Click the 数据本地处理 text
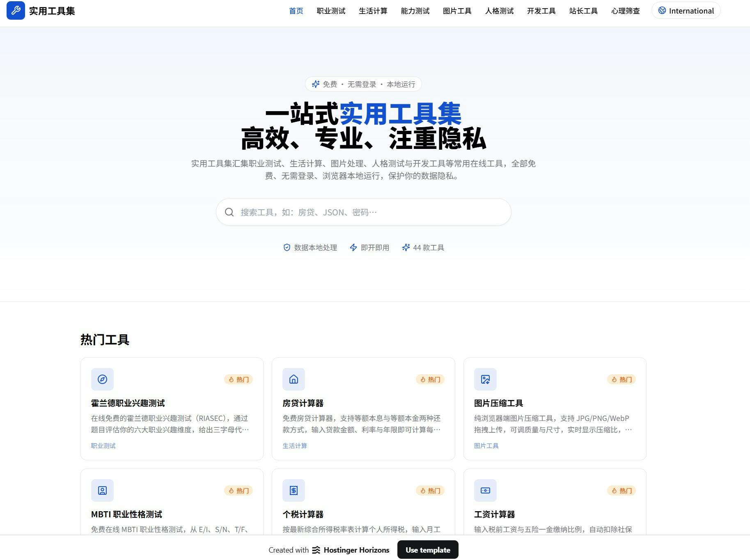The width and height of the screenshot is (750, 560). [316, 247]
